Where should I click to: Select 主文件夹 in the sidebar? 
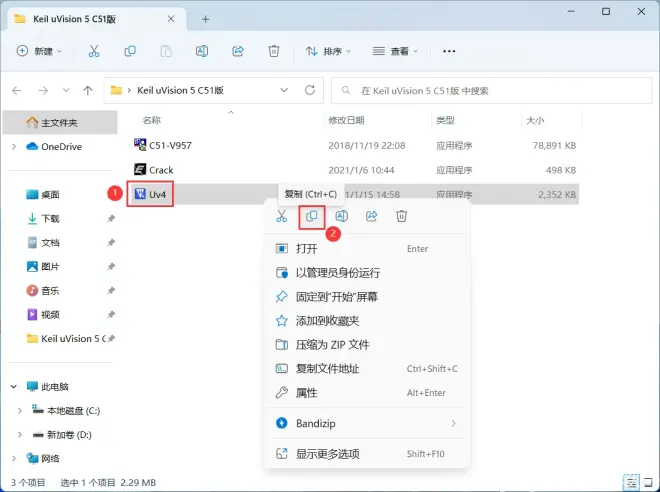pos(60,122)
